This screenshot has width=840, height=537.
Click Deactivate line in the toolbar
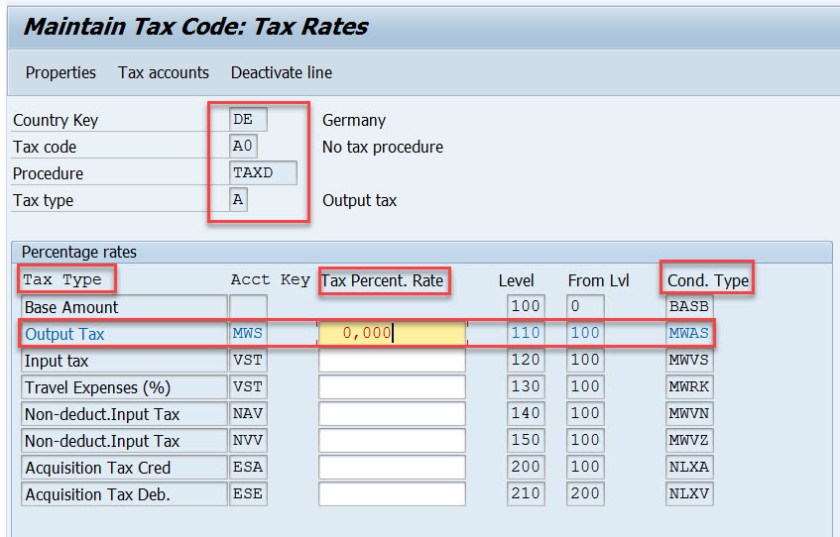[x=281, y=73]
